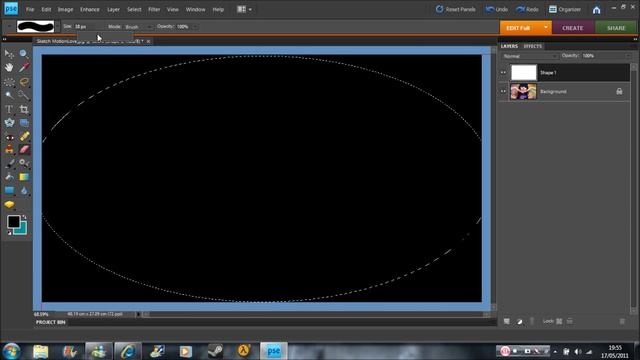Open the Select menu
640x360 pixels.
[x=134, y=9]
